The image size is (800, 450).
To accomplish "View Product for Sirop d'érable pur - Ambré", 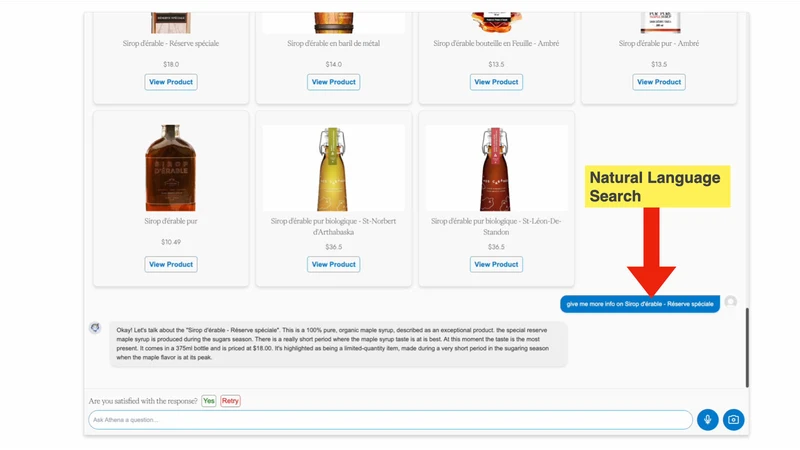I will coord(659,82).
